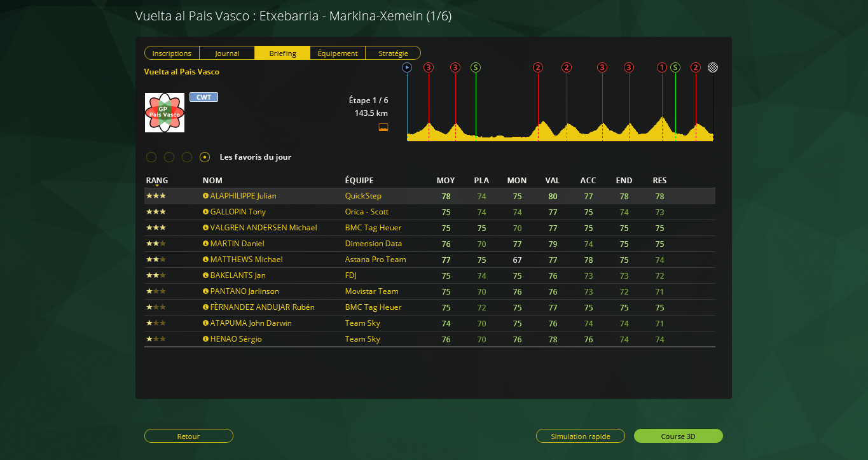
Task: Click the VAL value 80 for ALAPHILIPPE Julian
Action: click(553, 196)
